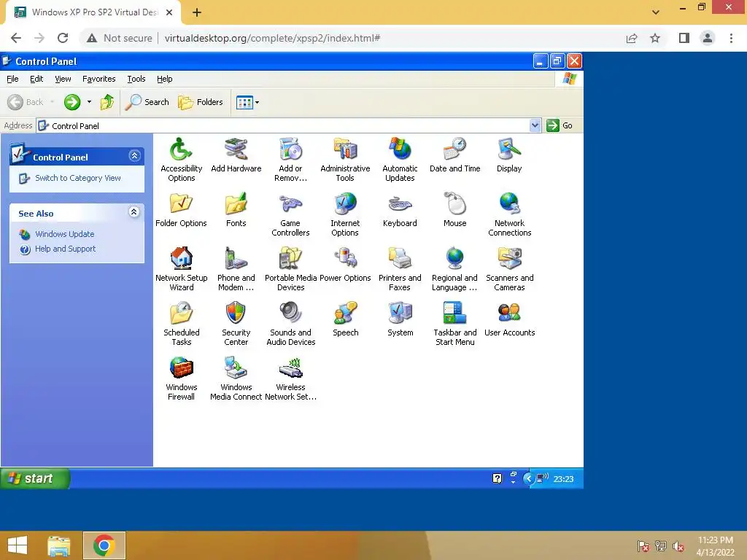
Task: Bookmark this page with star icon
Action: [x=655, y=38]
